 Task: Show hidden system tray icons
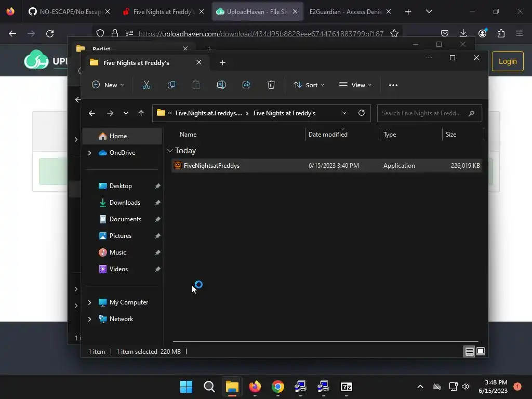[x=420, y=387]
